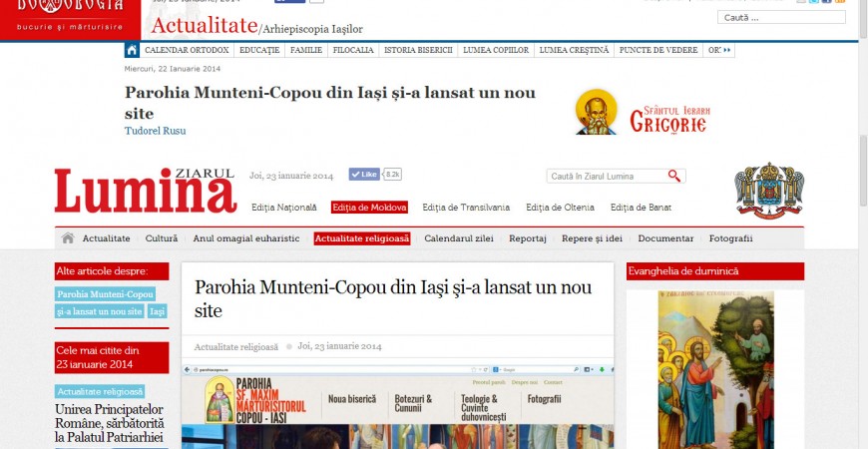The width and height of the screenshot is (868, 449).
Task: Click the Arhiepiscopia Iașilor breadcrumb
Action: [312, 29]
